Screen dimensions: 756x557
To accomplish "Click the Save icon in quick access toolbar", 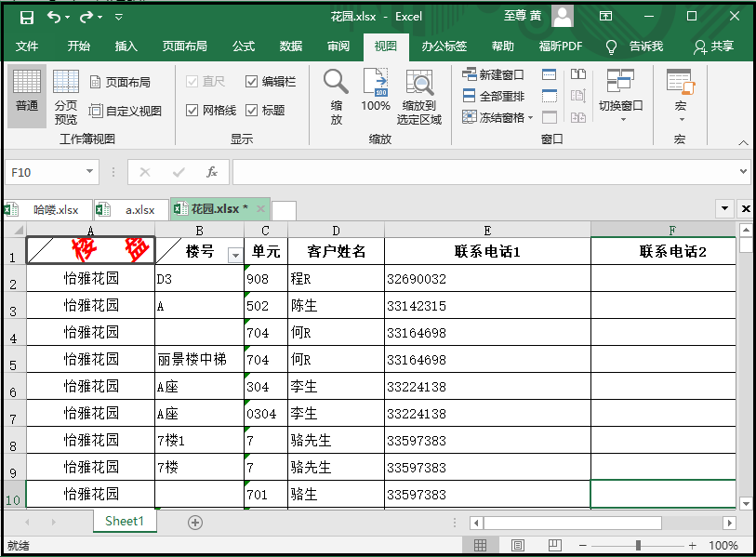I will (26, 17).
